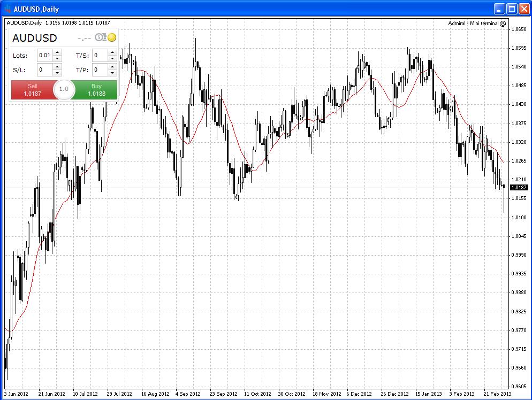
Task: Click the Lots value field showing 0.01
Action: click(45, 55)
